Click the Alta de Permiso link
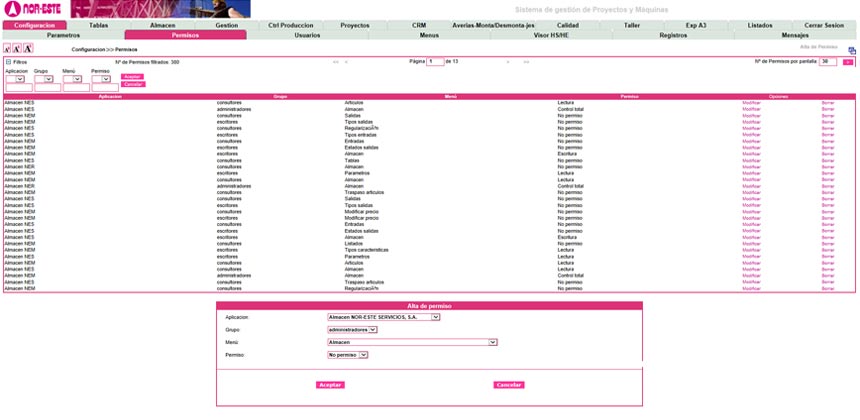Viewport: 860px width, 420px height. pos(819,47)
